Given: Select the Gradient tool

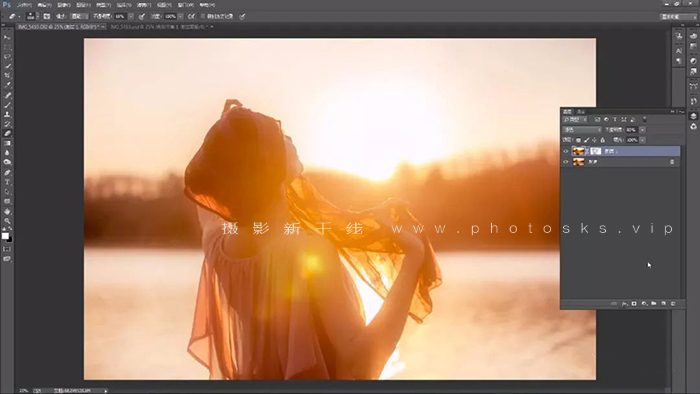Looking at the screenshot, I should pyautogui.click(x=7, y=143).
